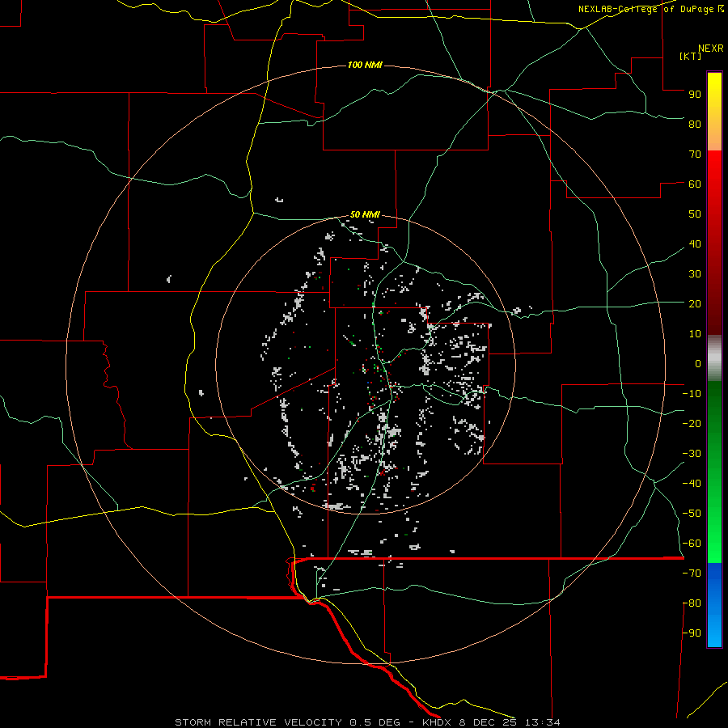Viewport: 728px width, 728px height.
Task: Click the -90 value on velocity scale
Action: 692,633
